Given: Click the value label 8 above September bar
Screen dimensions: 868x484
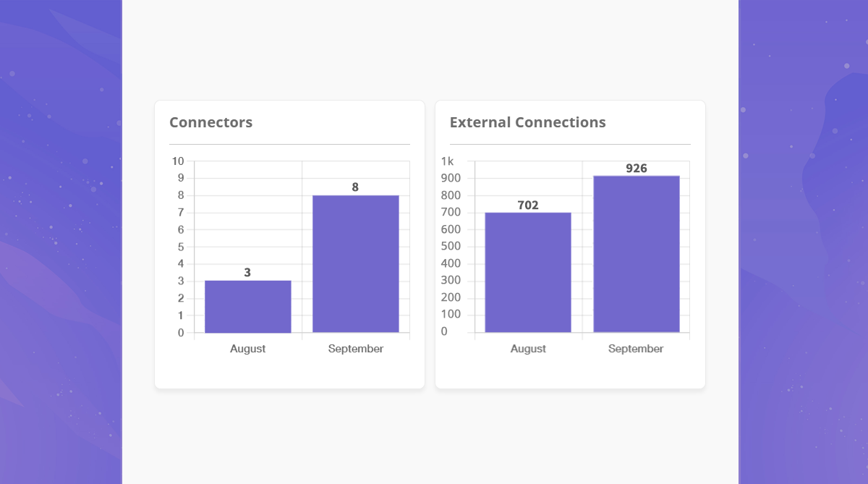Looking at the screenshot, I should (355, 187).
